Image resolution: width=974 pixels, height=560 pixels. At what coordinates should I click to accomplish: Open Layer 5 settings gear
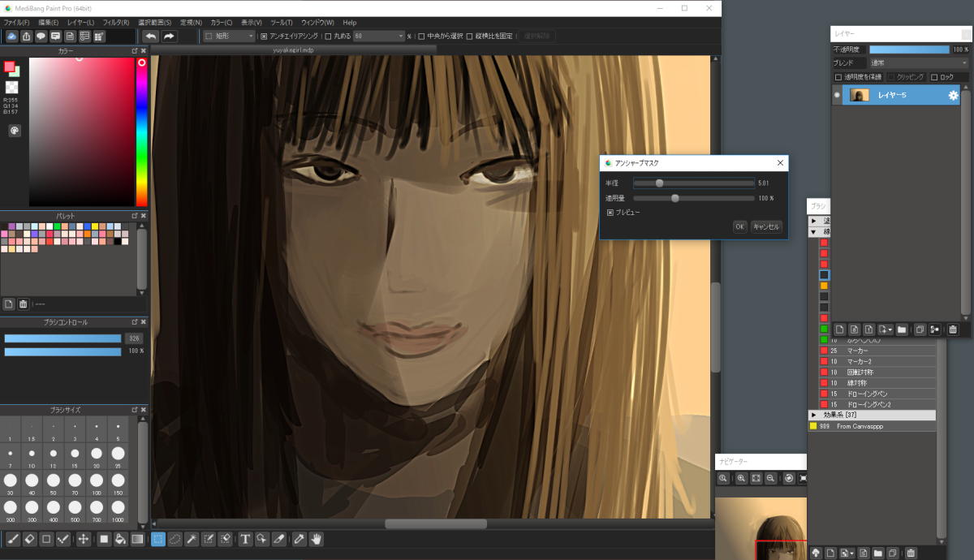tap(954, 96)
